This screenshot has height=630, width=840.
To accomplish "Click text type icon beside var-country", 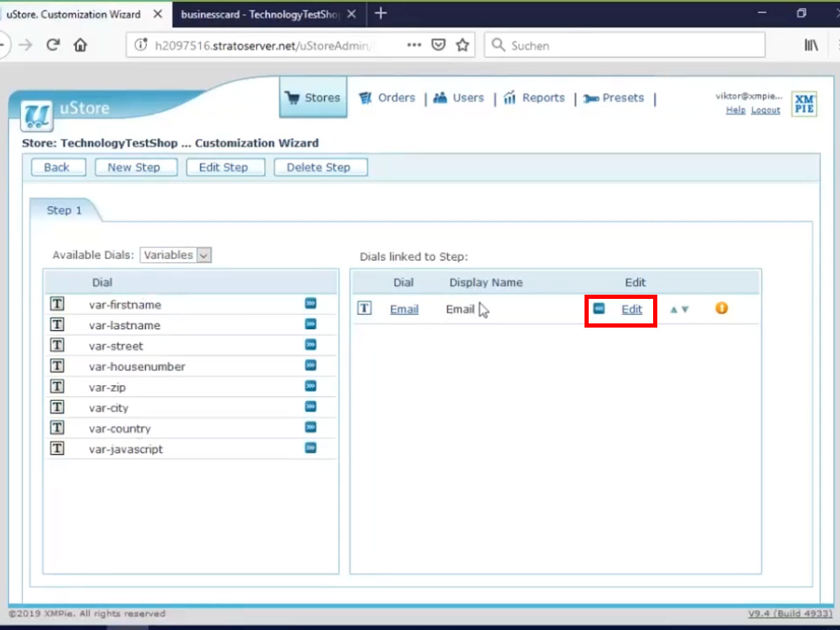I will click(57, 428).
